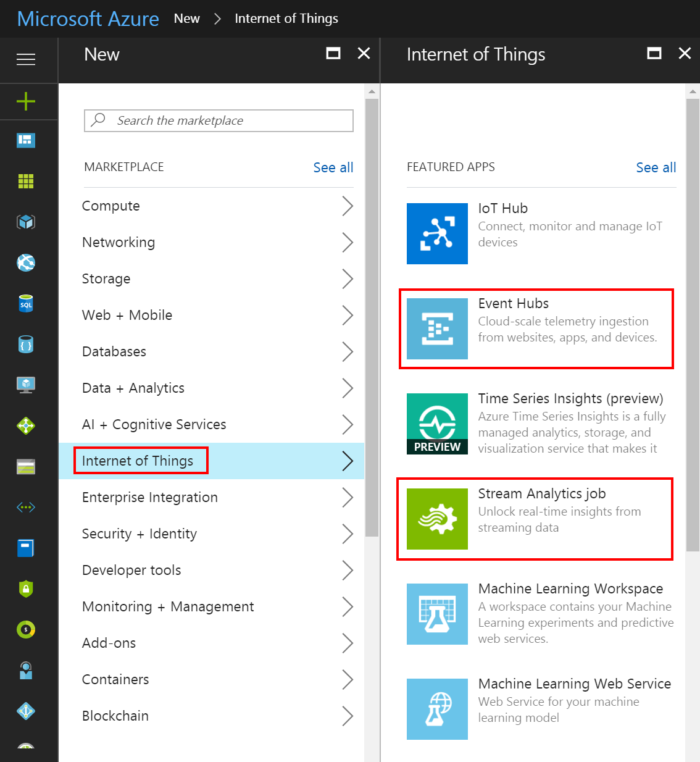This screenshot has height=762, width=700.
Task: Open Security Center green shield icon
Action: point(26,588)
